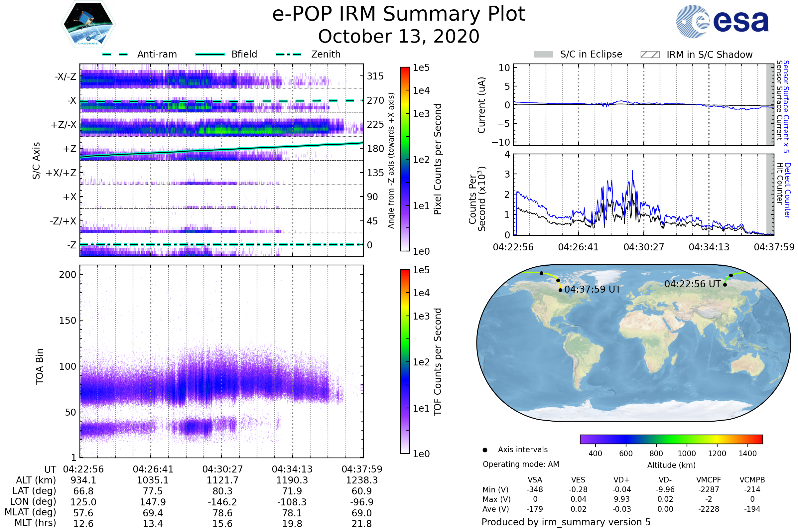Viewport: 798px width, 532px height.
Task: Click the +Z/-X axis row label
Action: pos(64,125)
